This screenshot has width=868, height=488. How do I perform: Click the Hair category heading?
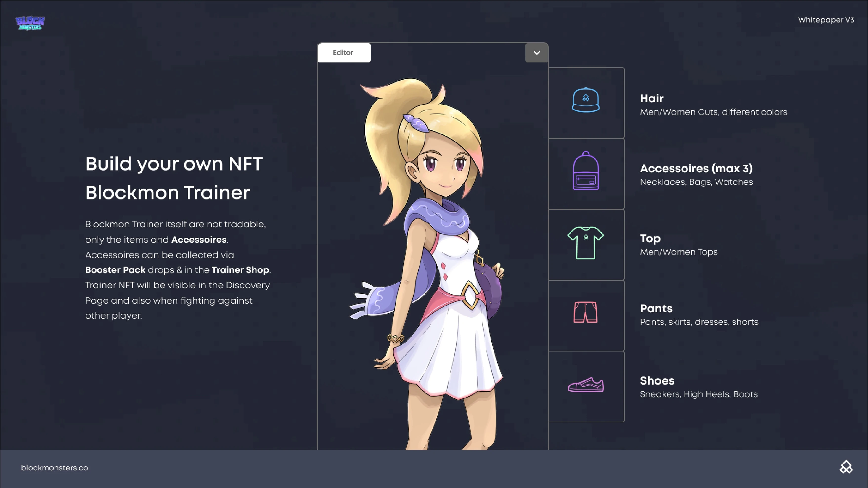coord(652,98)
